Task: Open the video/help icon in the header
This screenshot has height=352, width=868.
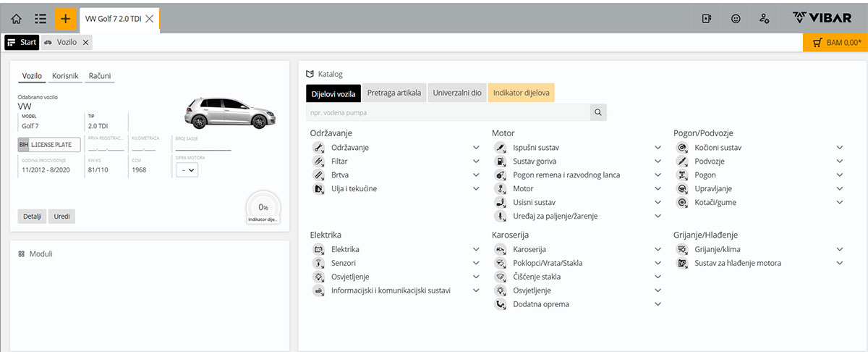Action: pos(707,19)
